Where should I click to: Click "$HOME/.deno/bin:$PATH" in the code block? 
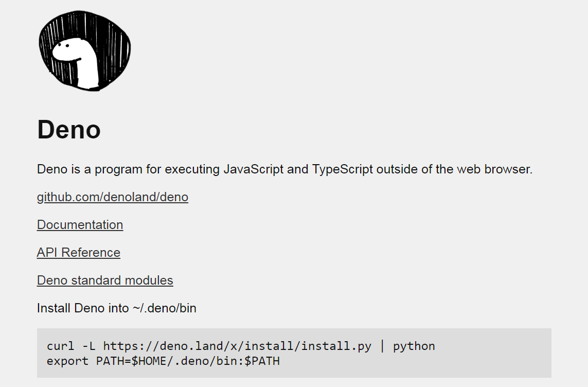tap(205, 361)
